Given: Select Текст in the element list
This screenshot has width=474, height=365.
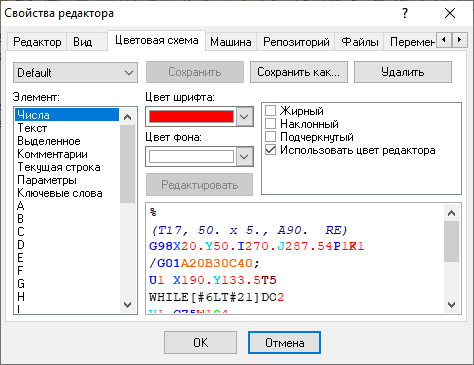Looking at the screenshot, I should pos(67,128).
